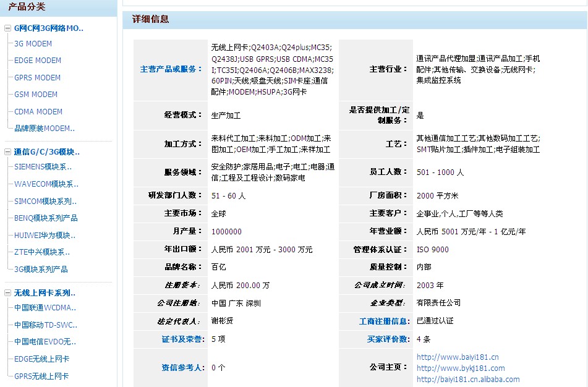Viewport: 588px width, 387px height.
Task: Go to CDMA MODEM category
Action: (38, 112)
